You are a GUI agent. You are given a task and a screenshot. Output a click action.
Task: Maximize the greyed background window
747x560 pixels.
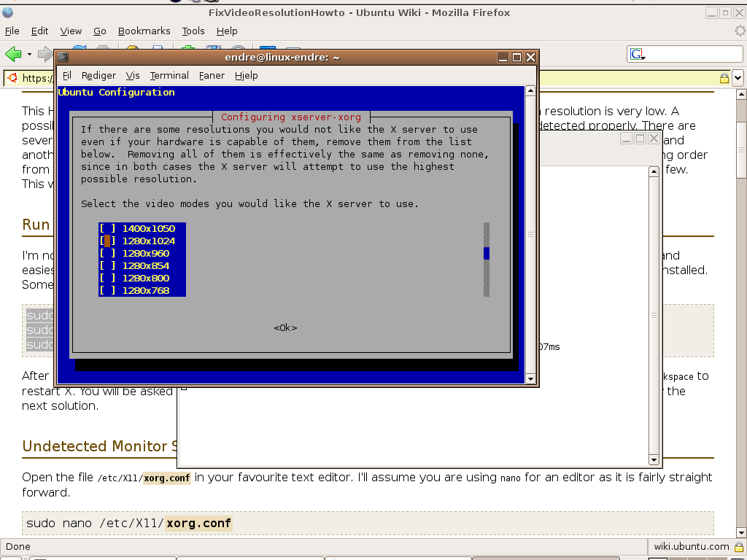640,138
